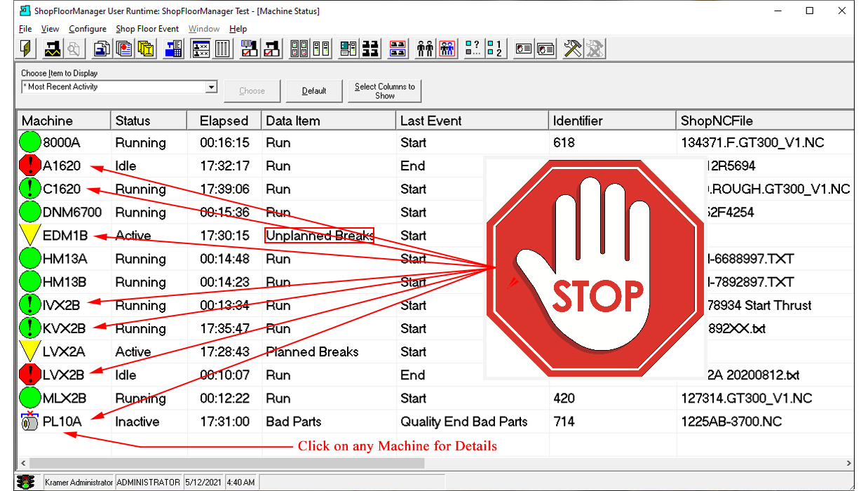
Task: Sort by the Status column header
Action: 149,121
